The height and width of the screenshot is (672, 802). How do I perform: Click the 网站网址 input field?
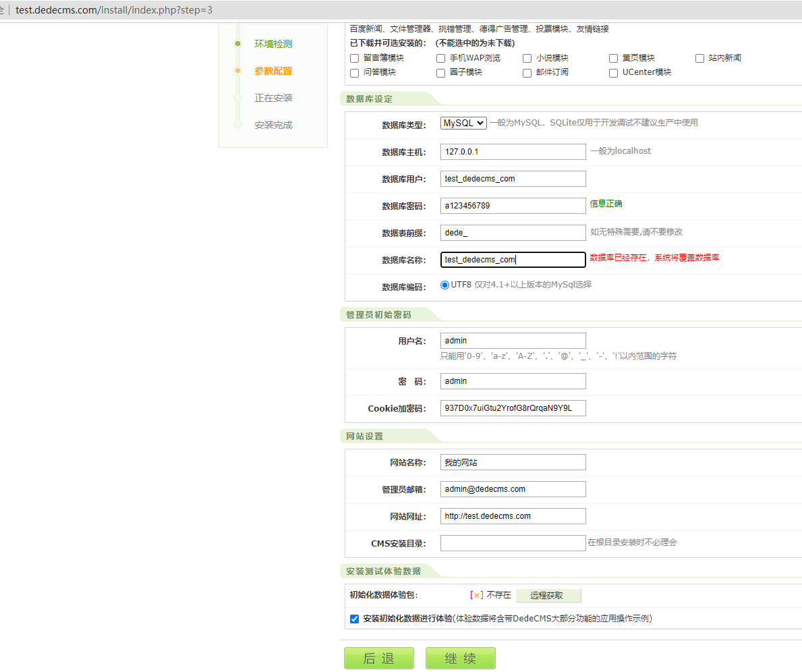tap(513, 516)
